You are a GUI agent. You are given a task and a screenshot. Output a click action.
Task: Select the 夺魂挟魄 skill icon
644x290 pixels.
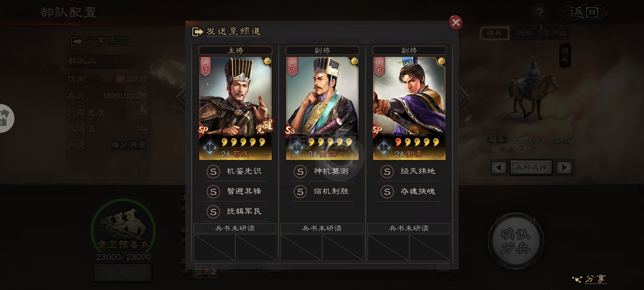coord(387,192)
